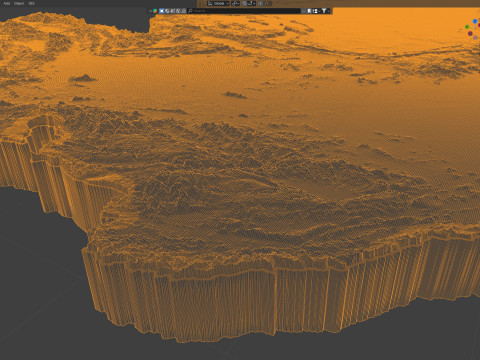Toggle the snapping magnet icon
480x360 pixels.
click(245, 3)
